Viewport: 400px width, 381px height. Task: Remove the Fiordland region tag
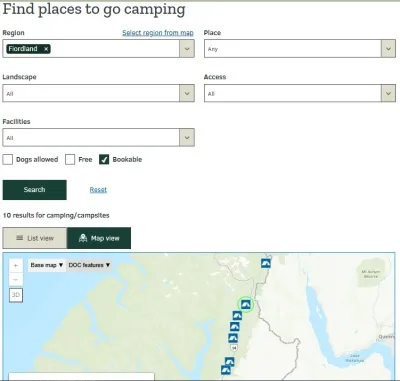pos(46,49)
